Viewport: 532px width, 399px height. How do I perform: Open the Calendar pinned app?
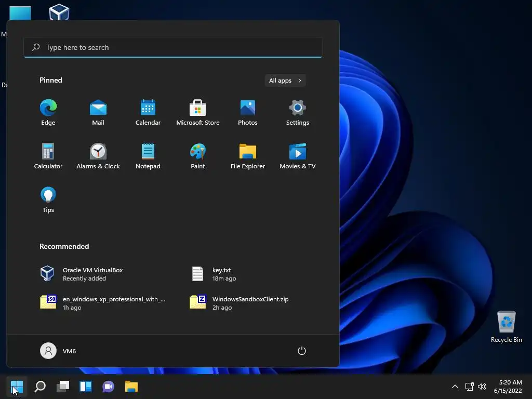[148, 113]
